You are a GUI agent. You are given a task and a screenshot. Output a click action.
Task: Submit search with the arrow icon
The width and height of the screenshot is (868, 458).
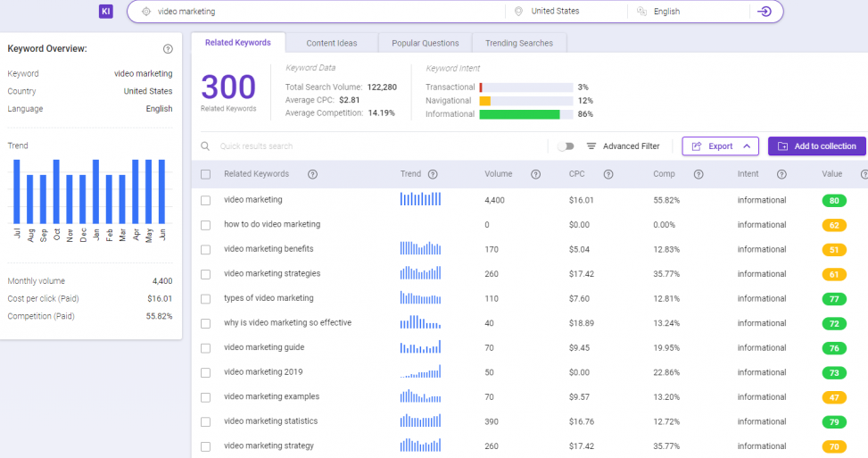(765, 11)
